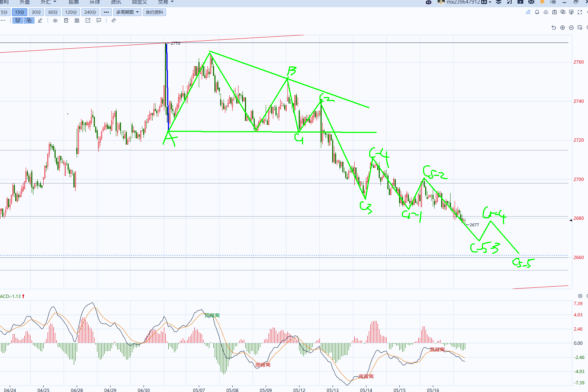This screenshot has height=392, width=588.
Task: Click the blue pencil edit icon at top right
Action: 528,12
